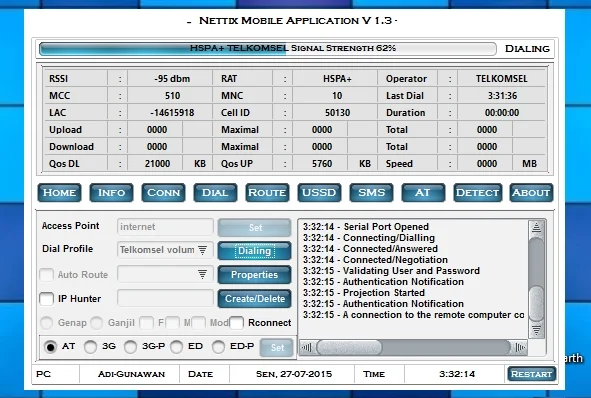This screenshot has width=591, height=398.
Task: Click the Cell ID value 50130
Action: pos(337,113)
